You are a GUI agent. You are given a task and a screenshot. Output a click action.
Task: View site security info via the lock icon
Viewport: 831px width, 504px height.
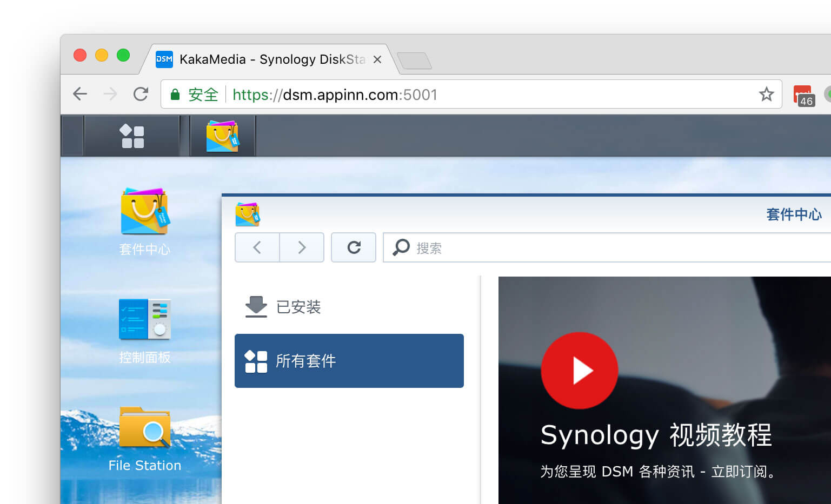[x=175, y=95]
